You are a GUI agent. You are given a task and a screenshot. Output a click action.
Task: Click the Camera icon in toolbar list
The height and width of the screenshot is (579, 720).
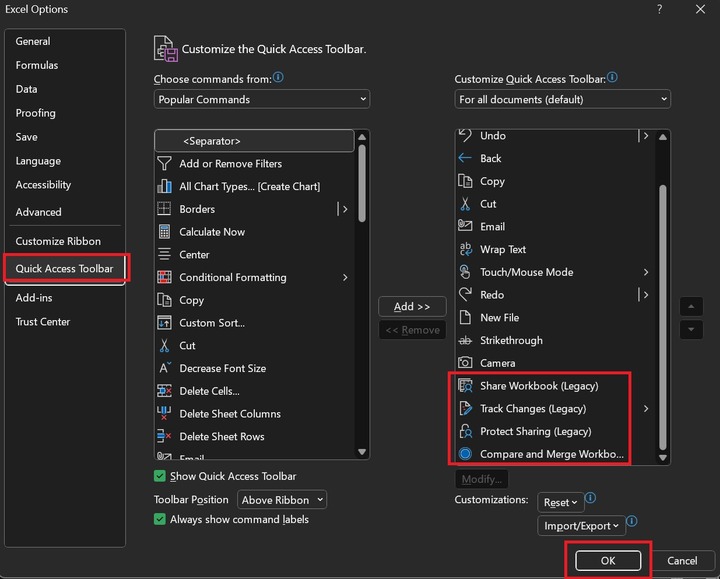click(x=464, y=363)
